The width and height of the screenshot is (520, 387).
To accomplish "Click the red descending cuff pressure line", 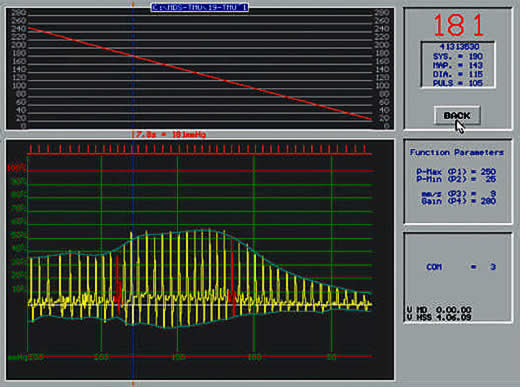I will 200,73.
